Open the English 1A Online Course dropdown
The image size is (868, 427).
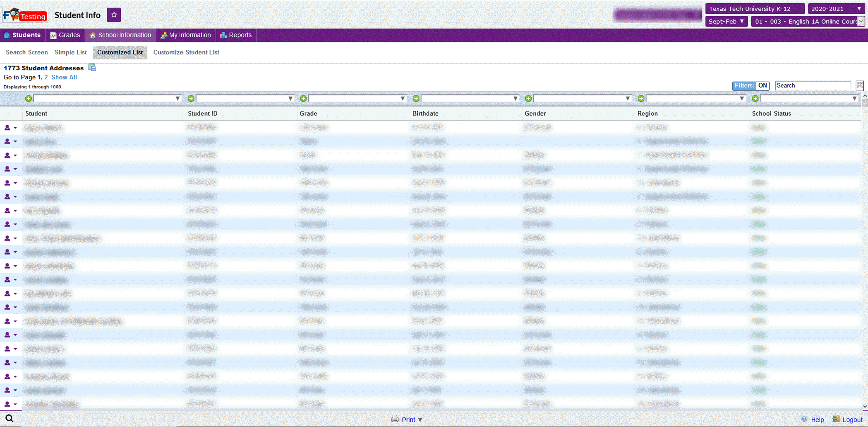808,21
